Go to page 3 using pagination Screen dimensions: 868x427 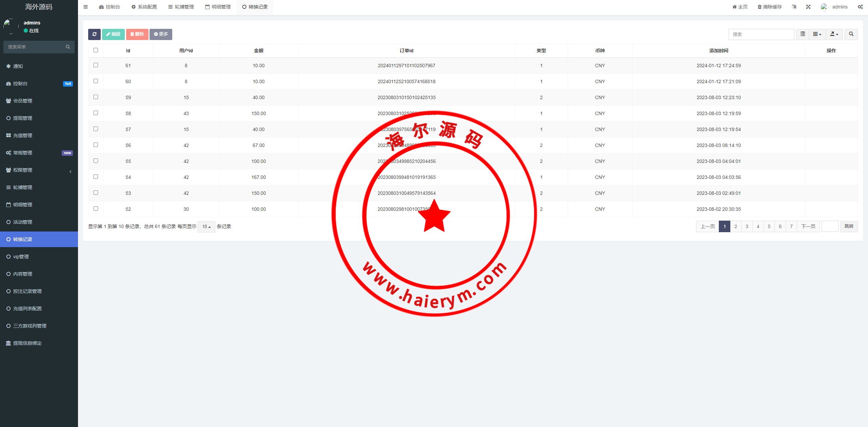pos(747,226)
